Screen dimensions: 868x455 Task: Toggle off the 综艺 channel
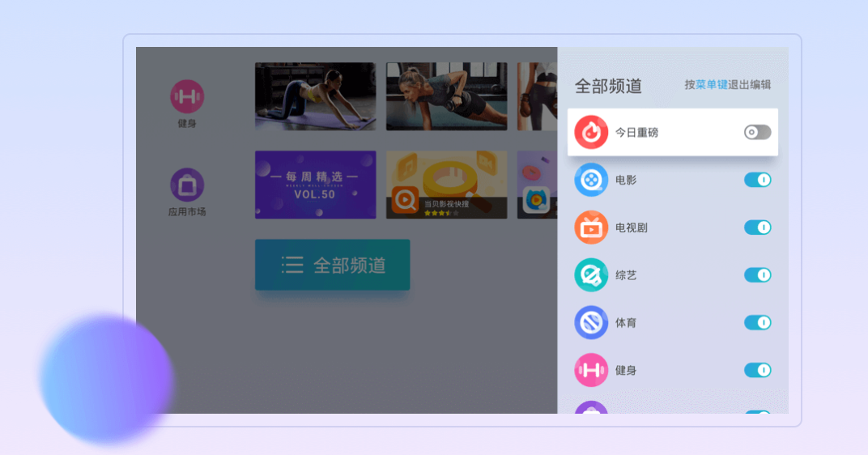click(757, 275)
